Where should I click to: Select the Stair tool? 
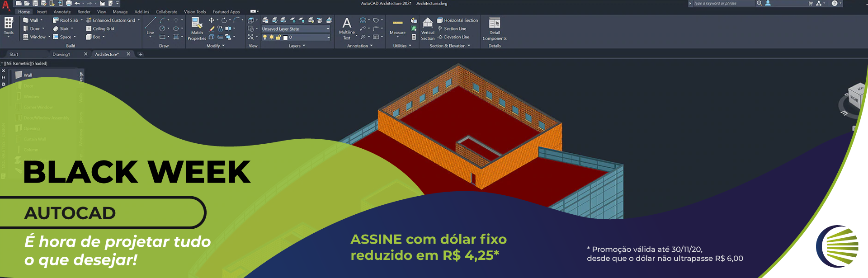61,28
